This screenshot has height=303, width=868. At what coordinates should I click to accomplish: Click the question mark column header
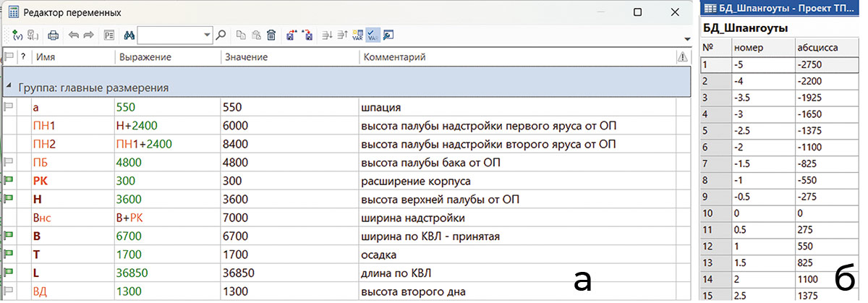click(23, 56)
